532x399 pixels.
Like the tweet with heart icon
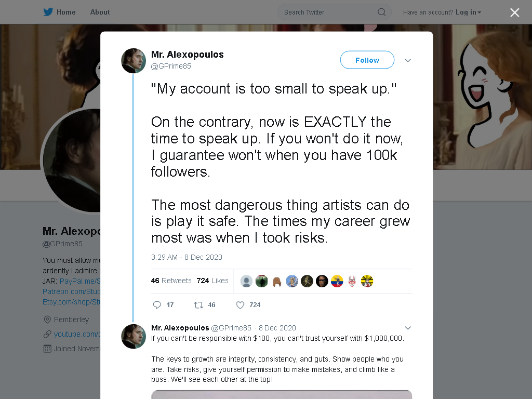(x=240, y=304)
